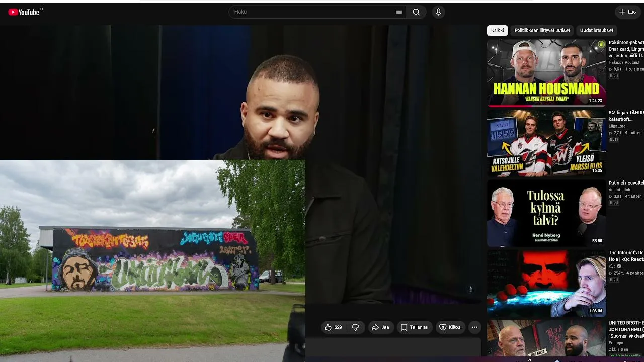The width and height of the screenshot is (644, 362).
Task: Click the Luo create button
Action: [x=627, y=12]
